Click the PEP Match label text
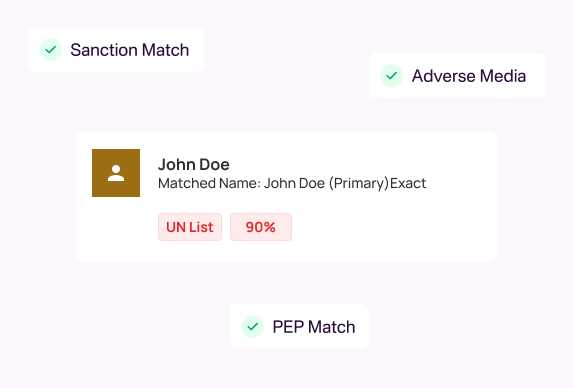The width and height of the screenshot is (574, 388). pyautogui.click(x=314, y=327)
